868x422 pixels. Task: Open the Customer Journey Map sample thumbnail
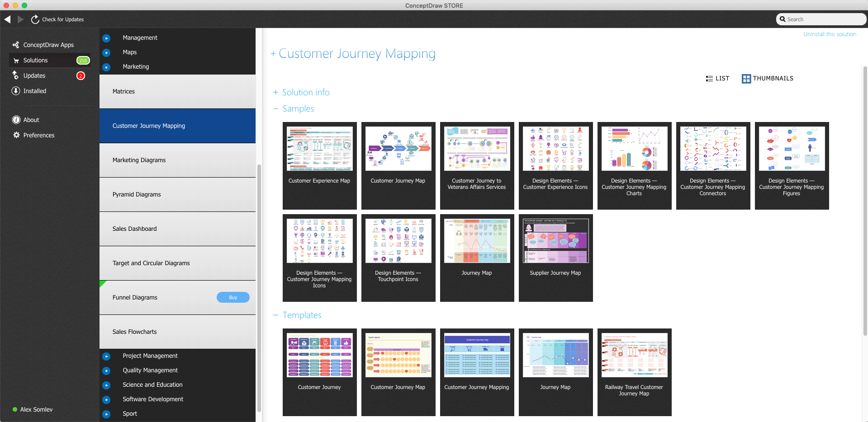click(x=398, y=165)
